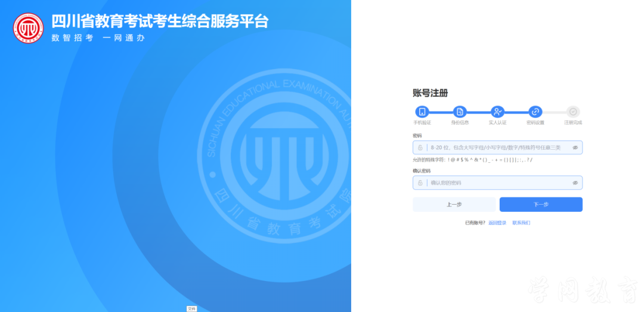The height and width of the screenshot is (312, 644).
Task: Open the 返回登录 link
Action: (497, 223)
